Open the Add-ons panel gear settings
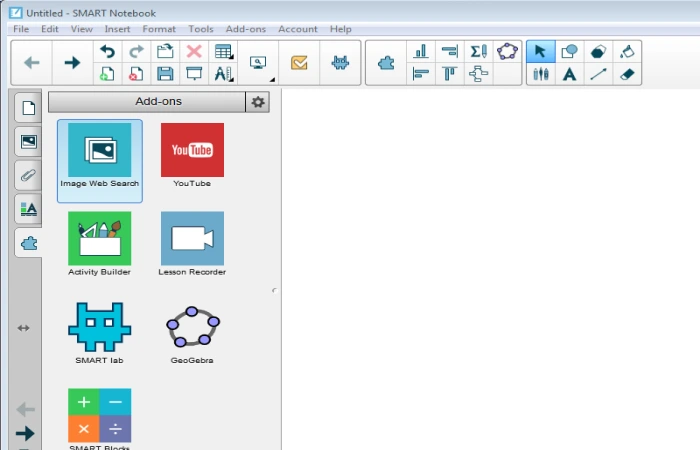 (x=259, y=102)
